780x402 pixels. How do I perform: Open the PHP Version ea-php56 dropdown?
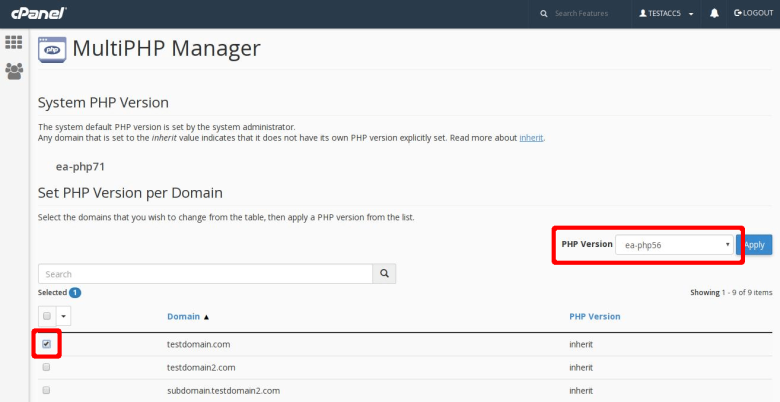tap(674, 245)
